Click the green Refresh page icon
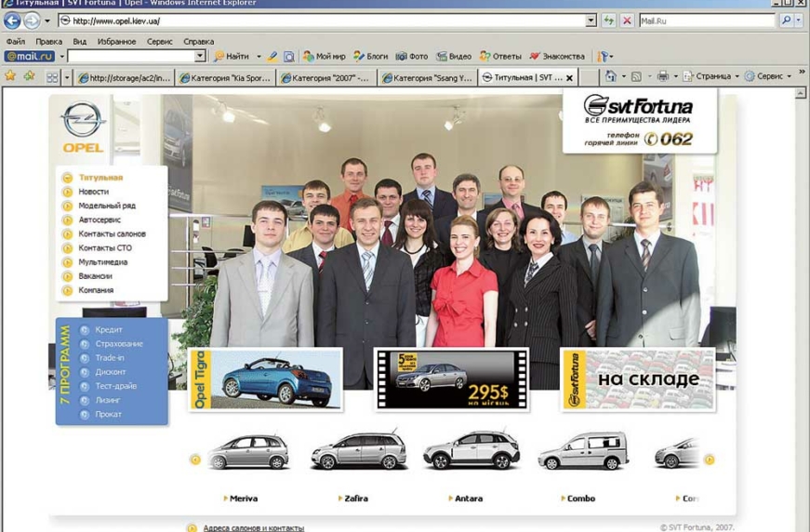Image resolution: width=810 pixels, height=532 pixels. pos(609,20)
